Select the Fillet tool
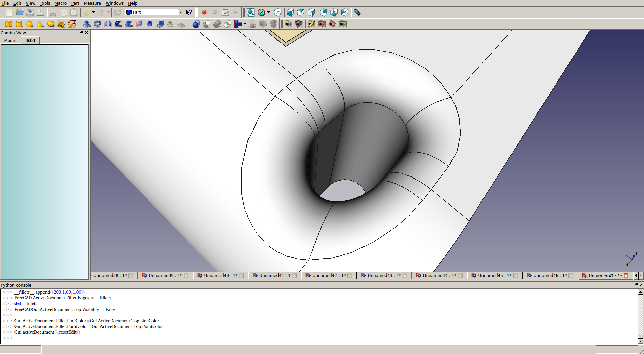Image resolution: width=644 pixels, height=354 pixels. 118,24
